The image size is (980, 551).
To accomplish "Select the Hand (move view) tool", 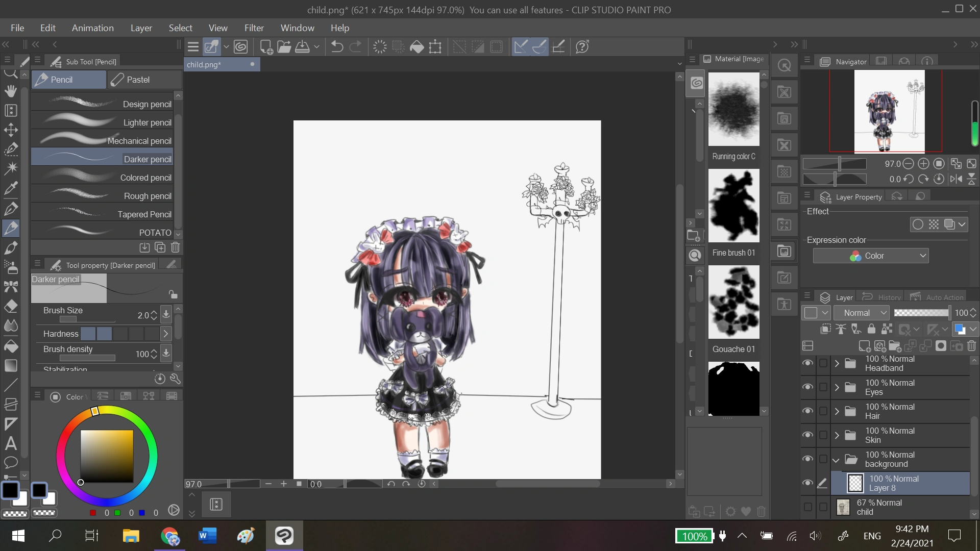I will [x=11, y=91].
